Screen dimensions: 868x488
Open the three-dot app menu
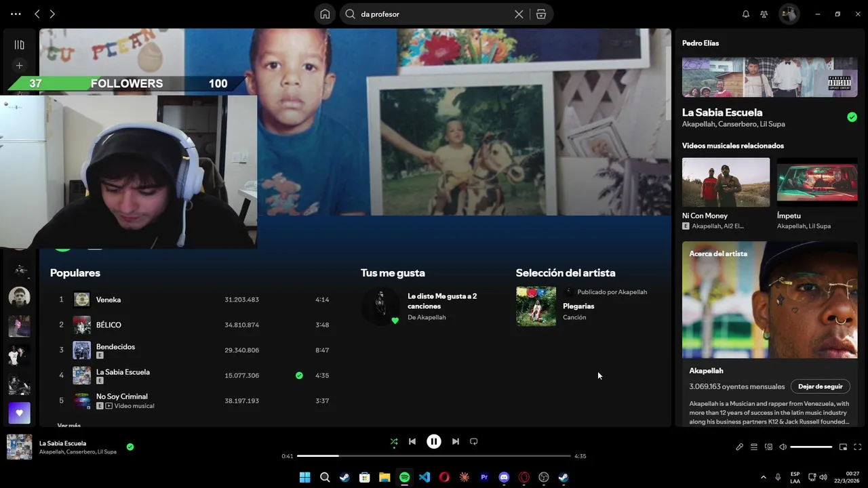[16, 14]
